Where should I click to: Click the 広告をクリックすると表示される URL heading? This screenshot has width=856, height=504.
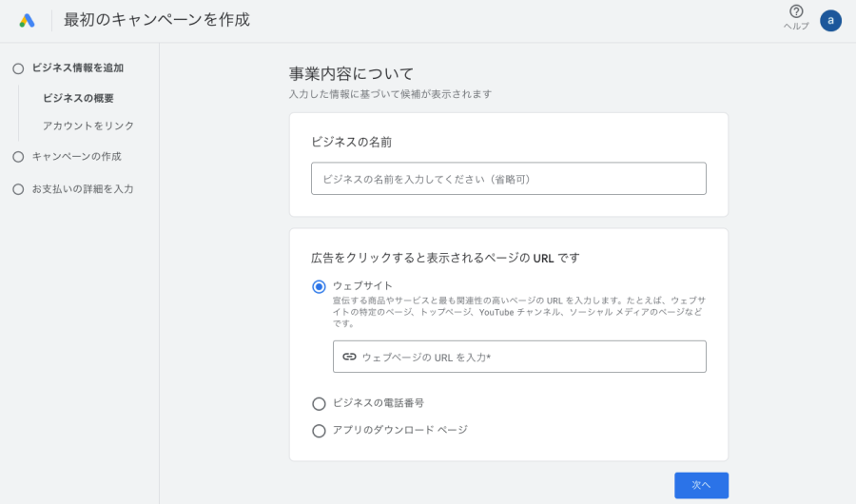[445, 258]
